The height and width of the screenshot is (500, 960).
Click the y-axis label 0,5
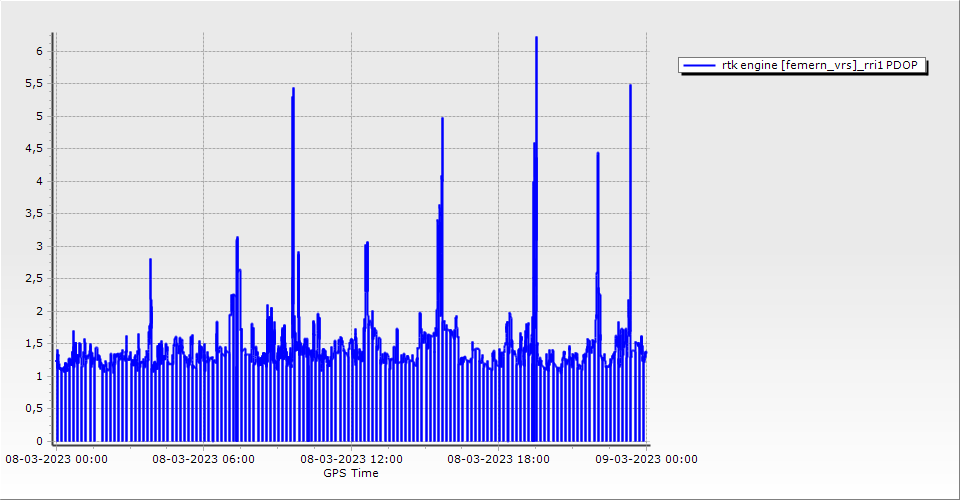35,408
